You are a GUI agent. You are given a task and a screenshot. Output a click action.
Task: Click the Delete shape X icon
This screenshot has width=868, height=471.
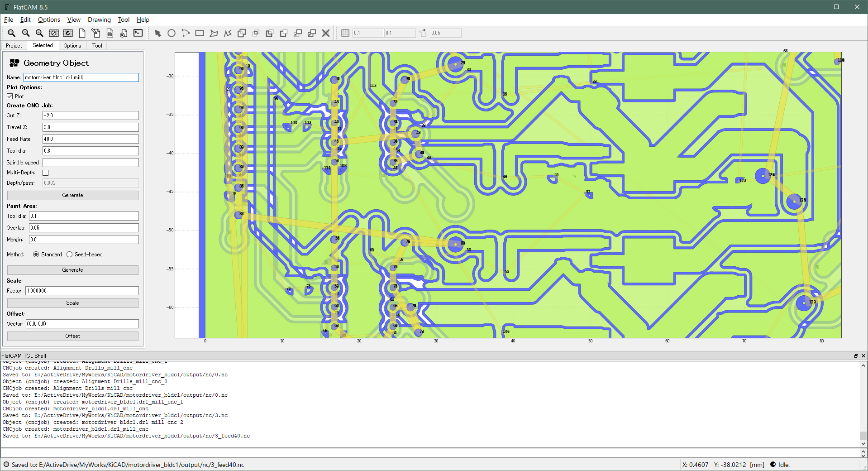point(326,33)
